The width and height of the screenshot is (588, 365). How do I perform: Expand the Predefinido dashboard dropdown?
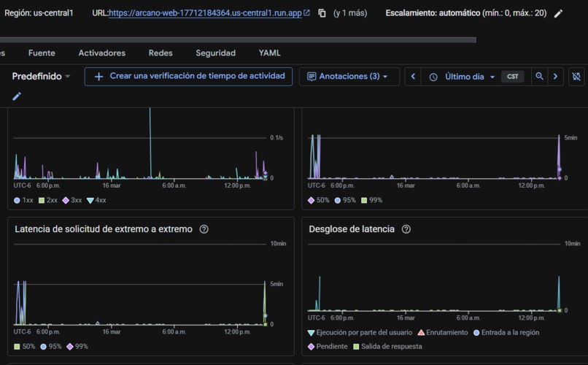[41, 77]
